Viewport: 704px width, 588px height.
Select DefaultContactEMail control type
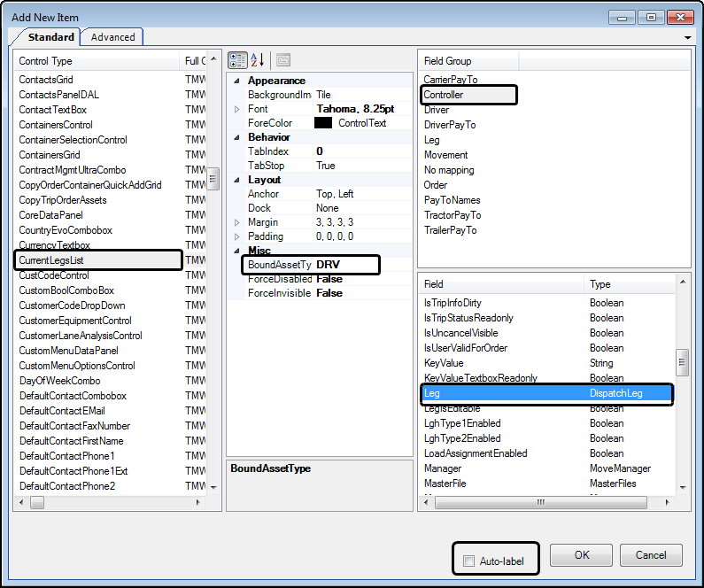(x=62, y=411)
